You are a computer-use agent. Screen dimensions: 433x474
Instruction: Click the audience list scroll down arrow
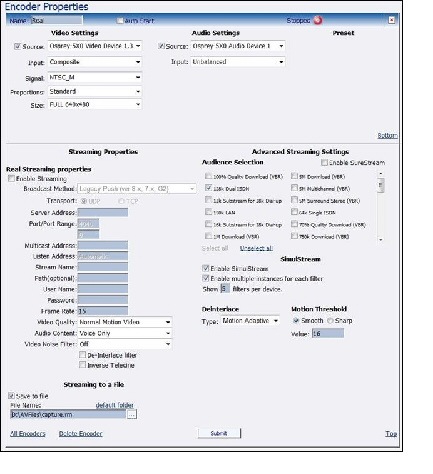click(x=381, y=239)
